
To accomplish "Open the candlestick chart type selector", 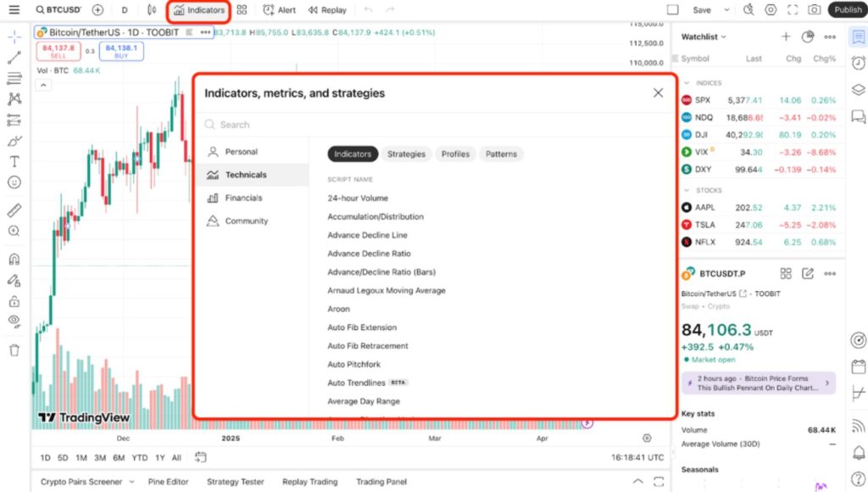I will (151, 10).
